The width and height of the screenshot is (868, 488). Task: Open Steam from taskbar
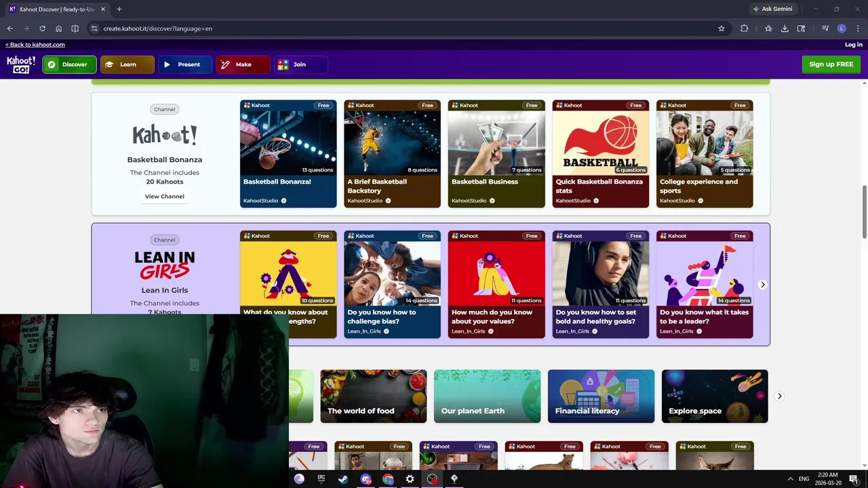click(343, 479)
